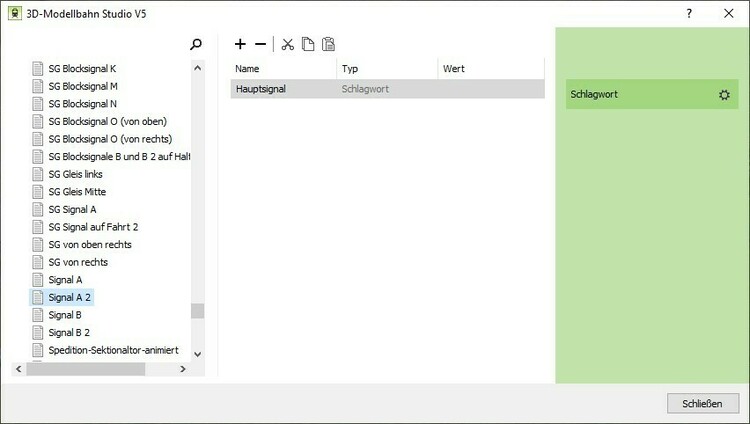
Task: Choose SG Gleis Mitte entry
Action: [77, 192]
